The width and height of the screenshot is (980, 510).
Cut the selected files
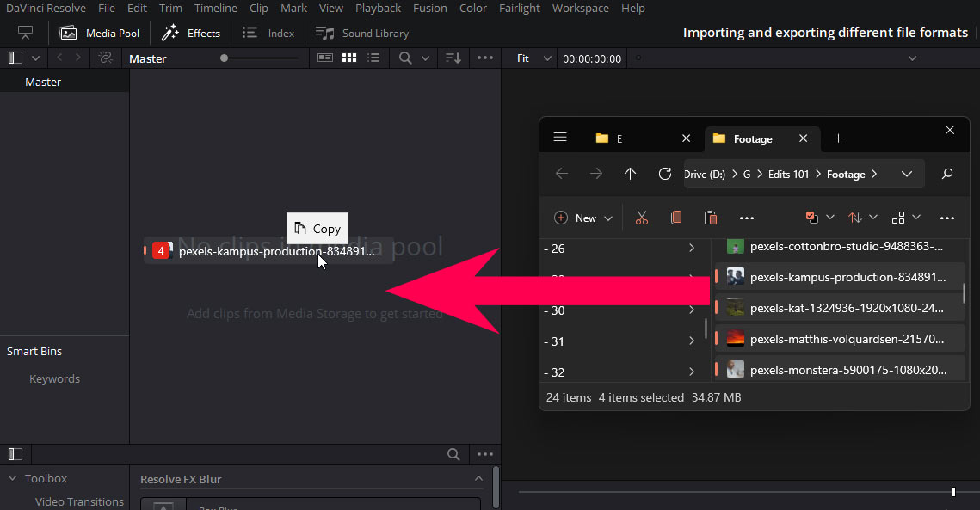[642, 218]
